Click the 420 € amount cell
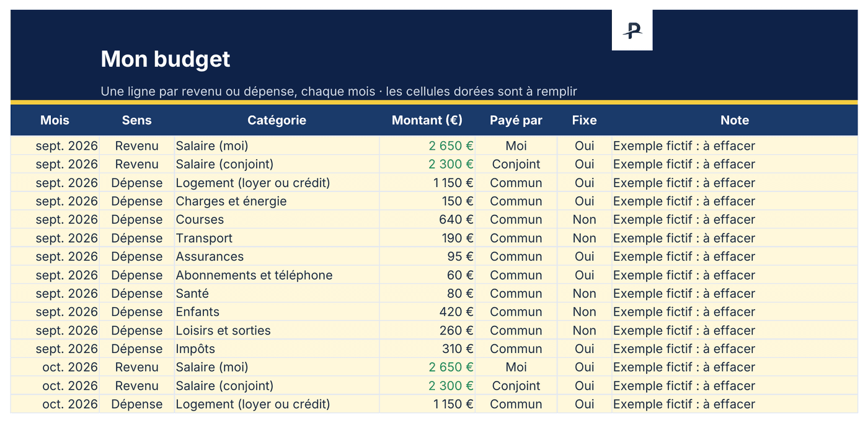This screenshot has height=423, width=868. [427, 312]
